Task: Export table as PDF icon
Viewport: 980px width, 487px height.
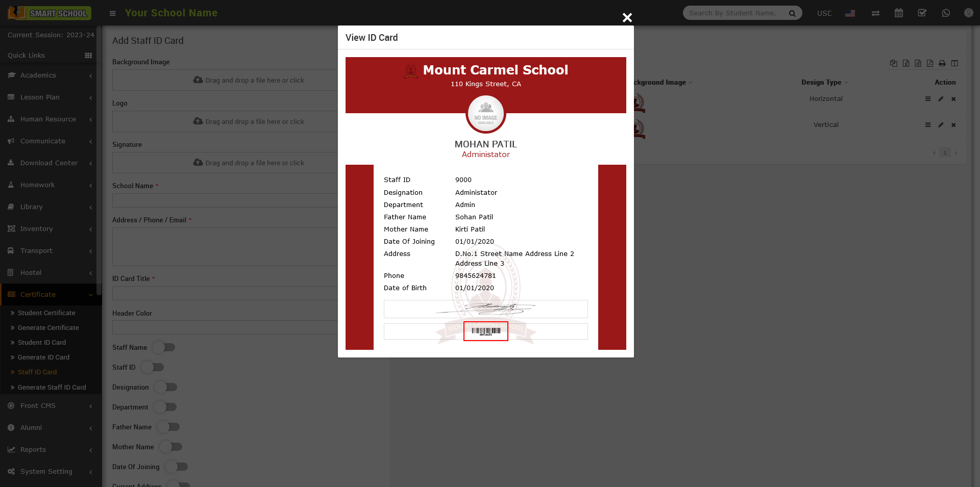Action: tap(930, 63)
